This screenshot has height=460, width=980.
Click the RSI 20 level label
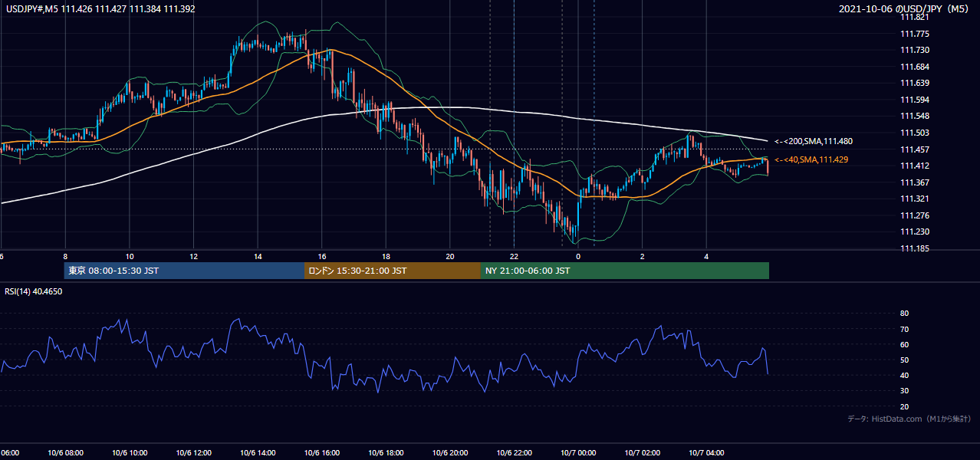tap(904, 406)
